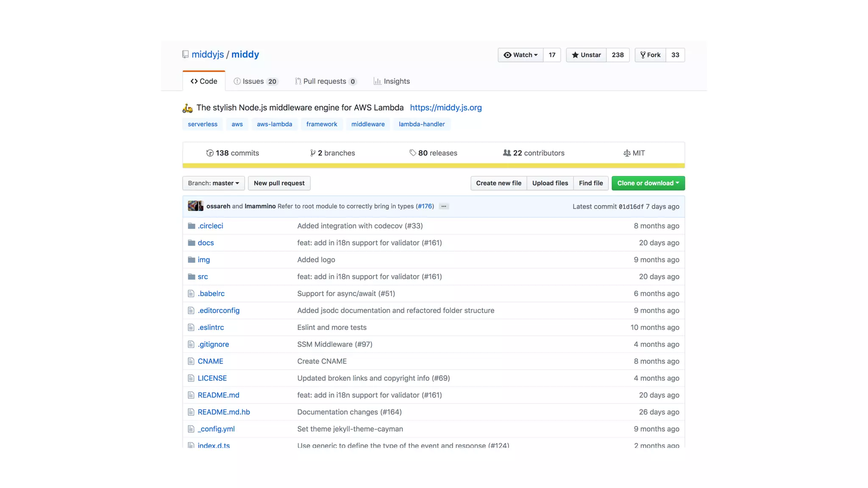Click the branches fork icon
868x488 pixels.
[x=312, y=153]
